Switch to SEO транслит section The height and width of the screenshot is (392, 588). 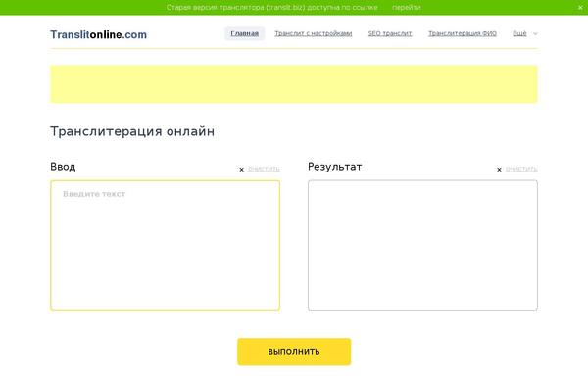pos(390,33)
